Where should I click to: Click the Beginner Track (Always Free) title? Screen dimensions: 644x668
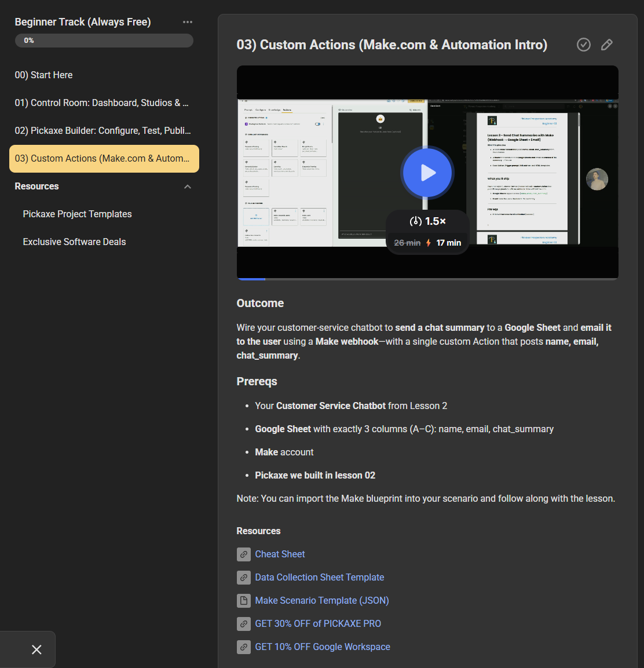pyautogui.click(x=83, y=22)
